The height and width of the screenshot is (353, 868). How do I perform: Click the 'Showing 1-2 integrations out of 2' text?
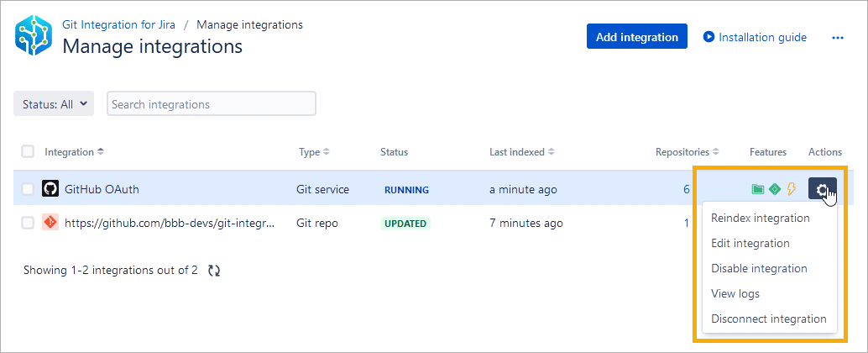(111, 271)
